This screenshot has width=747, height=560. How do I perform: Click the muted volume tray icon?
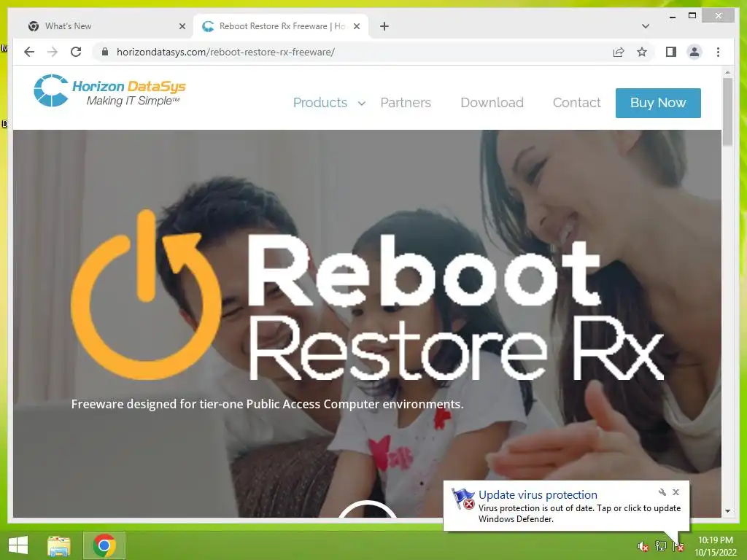pyautogui.click(x=643, y=547)
